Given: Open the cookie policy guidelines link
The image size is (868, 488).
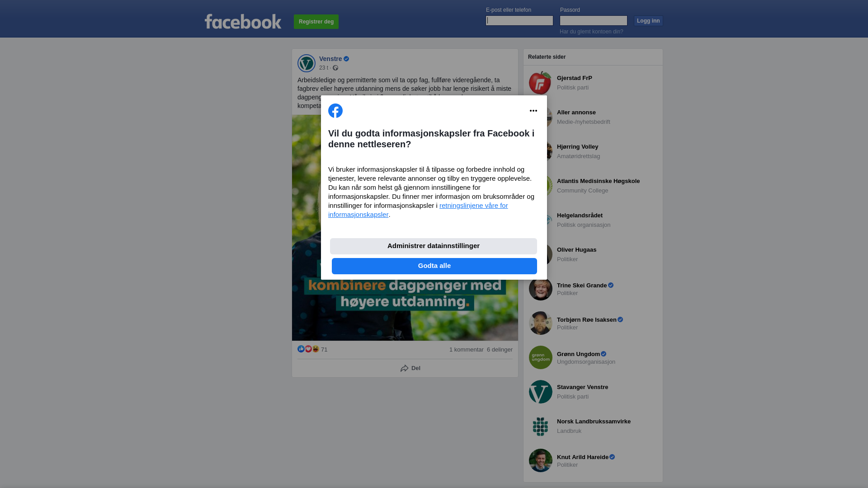Looking at the screenshot, I should pos(418,210).
